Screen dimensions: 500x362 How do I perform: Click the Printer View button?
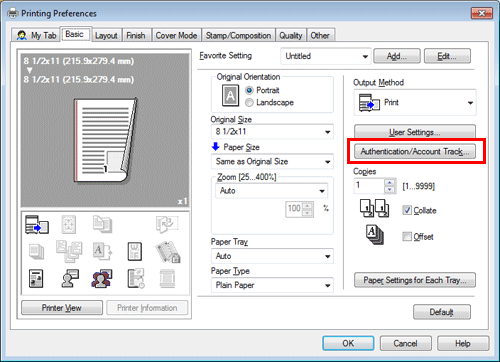pos(62,308)
